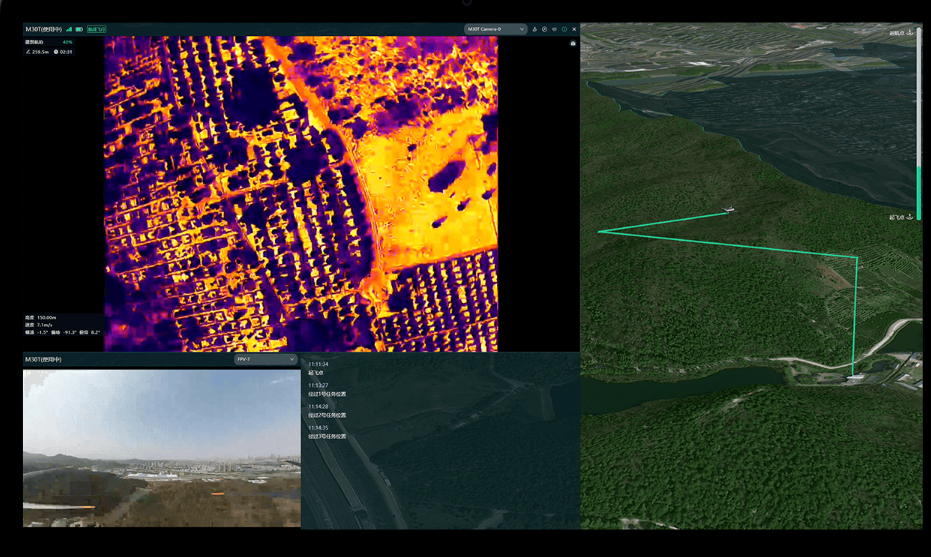Click the green status badge next to battery
This screenshot has height=557, width=931.
point(96,29)
